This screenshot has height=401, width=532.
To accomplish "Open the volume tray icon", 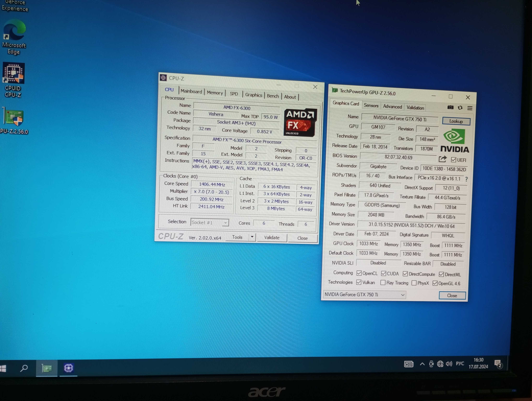I will pyautogui.click(x=449, y=364).
